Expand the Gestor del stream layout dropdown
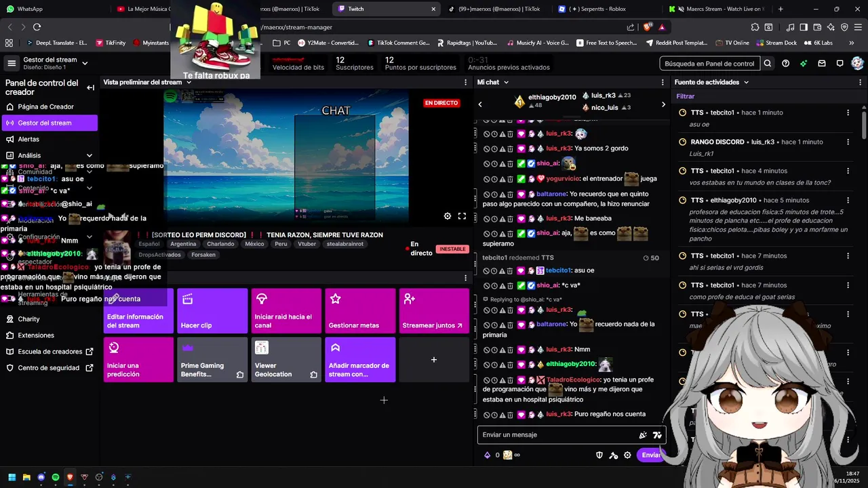868x488 pixels. point(85,63)
